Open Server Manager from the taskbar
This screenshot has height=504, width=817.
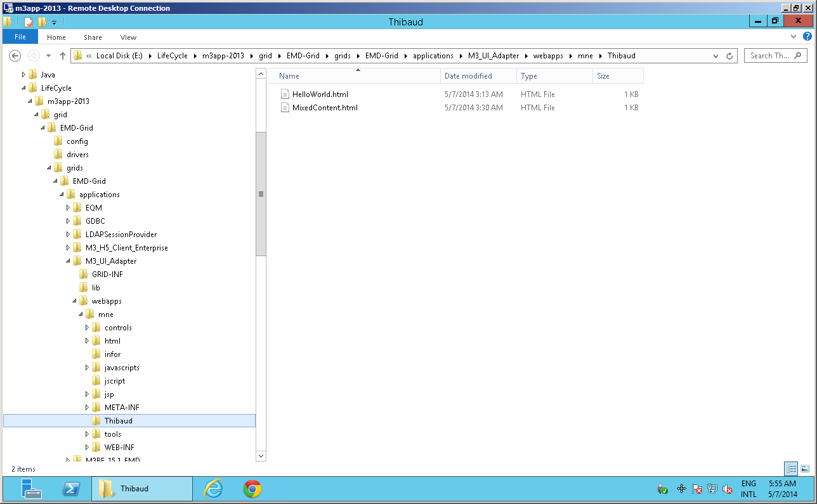click(31, 489)
